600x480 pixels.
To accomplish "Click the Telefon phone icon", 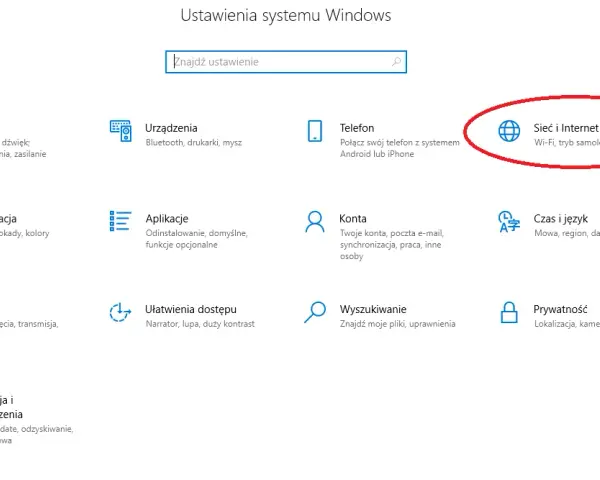I will pos(315,131).
